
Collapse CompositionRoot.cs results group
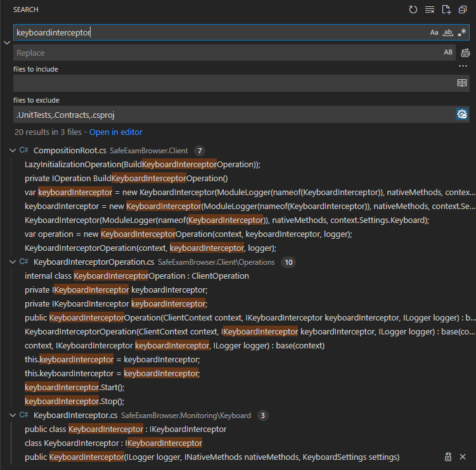(x=13, y=150)
